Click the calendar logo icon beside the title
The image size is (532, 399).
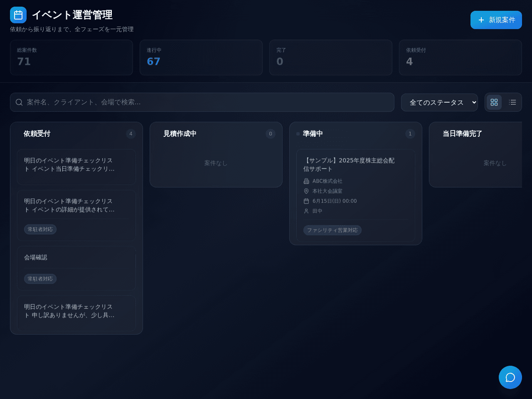point(18,15)
